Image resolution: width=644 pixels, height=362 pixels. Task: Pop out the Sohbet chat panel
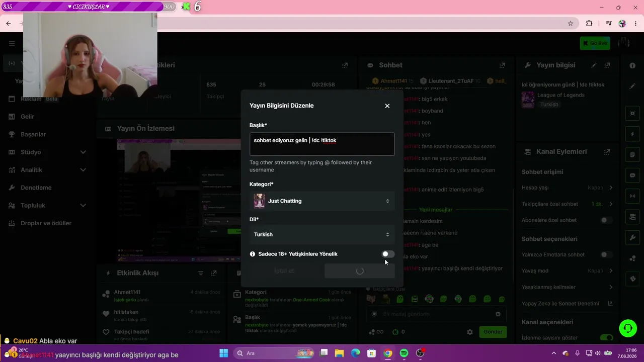click(502, 65)
